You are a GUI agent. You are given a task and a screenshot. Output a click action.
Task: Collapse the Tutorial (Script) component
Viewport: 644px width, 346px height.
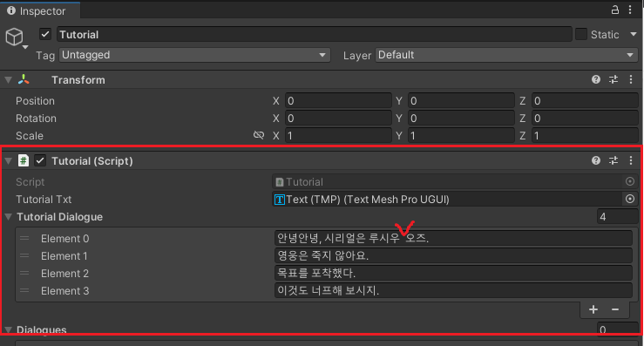point(8,161)
